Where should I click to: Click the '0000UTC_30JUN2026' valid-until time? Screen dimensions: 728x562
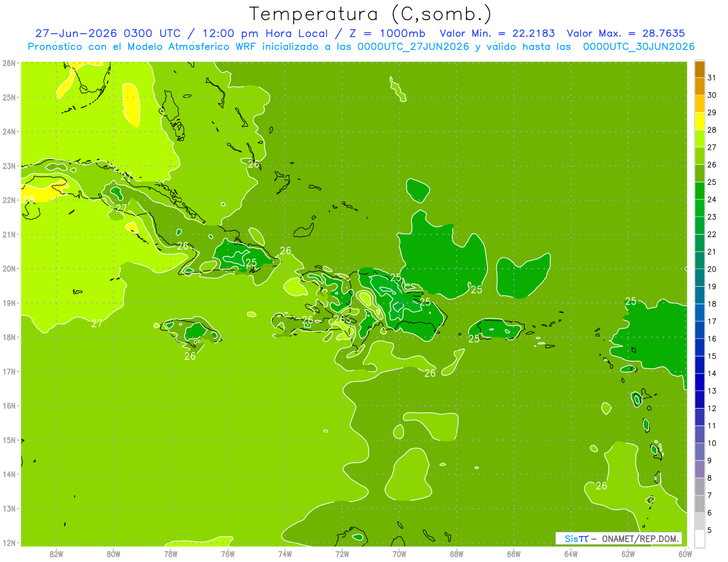point(639,46)
